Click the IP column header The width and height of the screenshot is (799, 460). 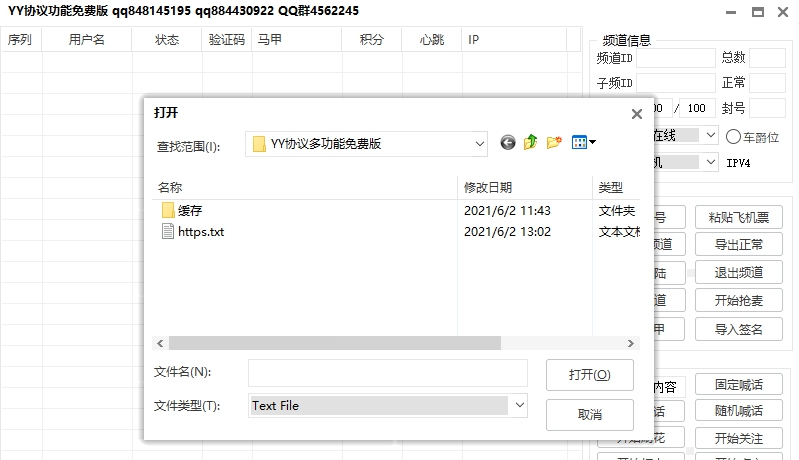pyautogui.click(x=515, y=40)
